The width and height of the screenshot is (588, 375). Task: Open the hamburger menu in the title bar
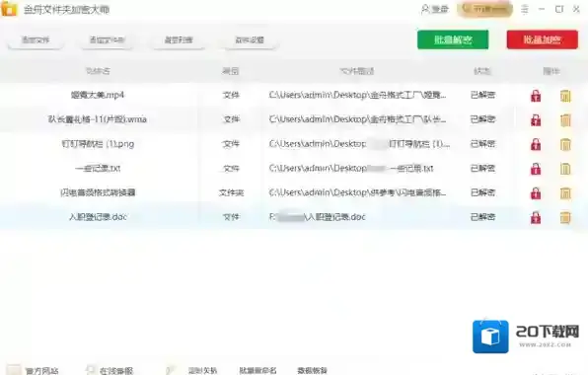[525, 9]
